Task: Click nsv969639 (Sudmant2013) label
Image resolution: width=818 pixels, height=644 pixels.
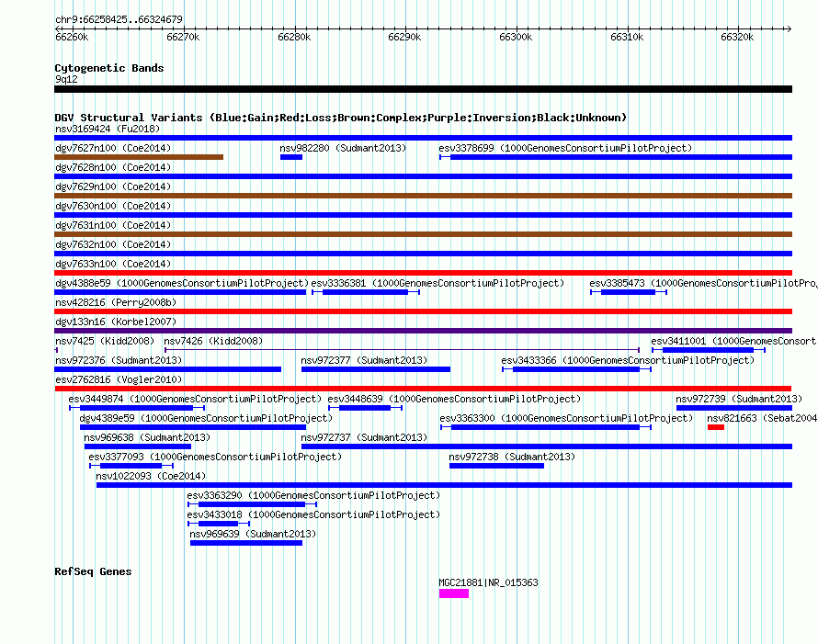Action: point(253,534)
